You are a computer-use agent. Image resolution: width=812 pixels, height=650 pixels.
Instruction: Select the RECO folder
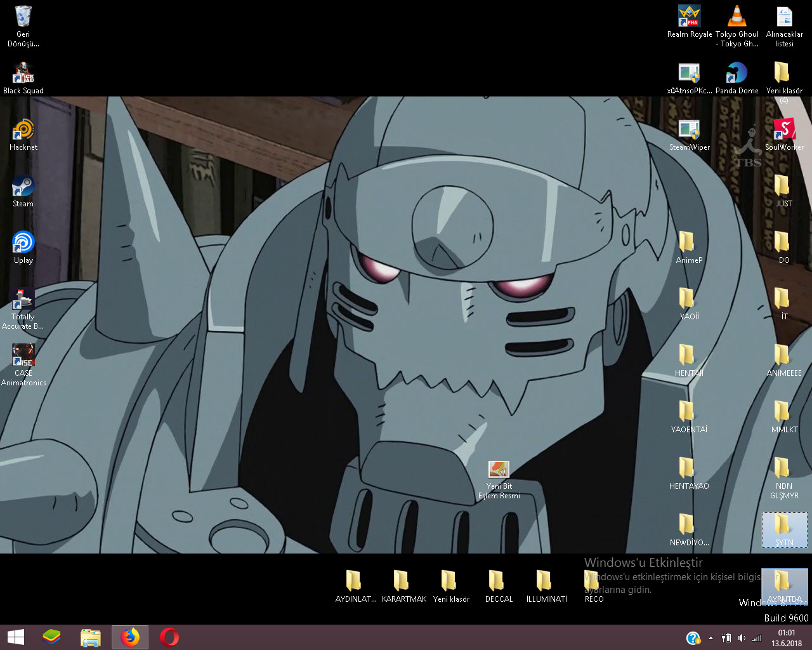point(594,586)
